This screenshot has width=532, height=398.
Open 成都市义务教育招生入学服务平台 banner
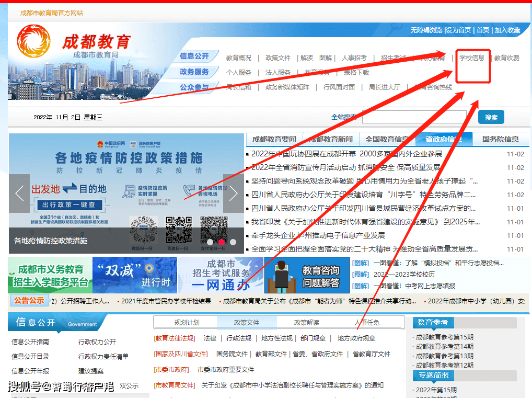50,275
